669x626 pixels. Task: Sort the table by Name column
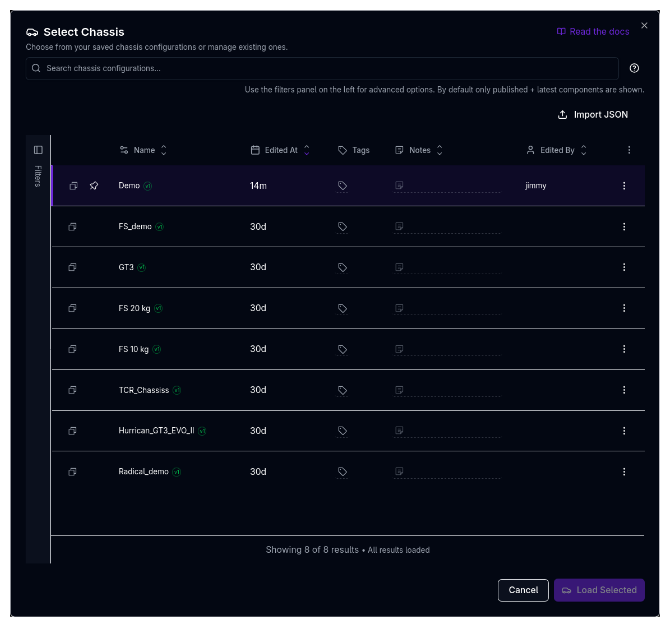pyautogui.click(x=143, y=150)
